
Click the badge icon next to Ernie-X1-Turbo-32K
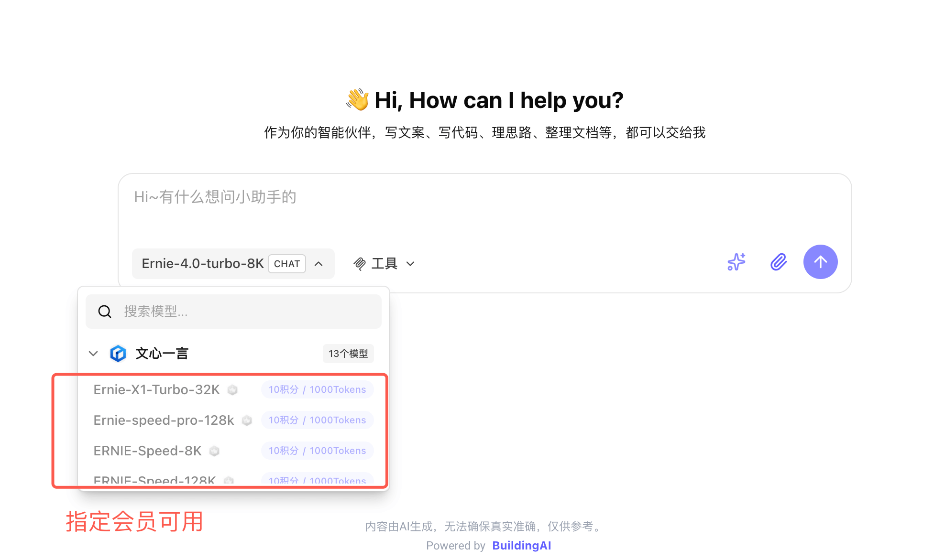click(232, 390)
